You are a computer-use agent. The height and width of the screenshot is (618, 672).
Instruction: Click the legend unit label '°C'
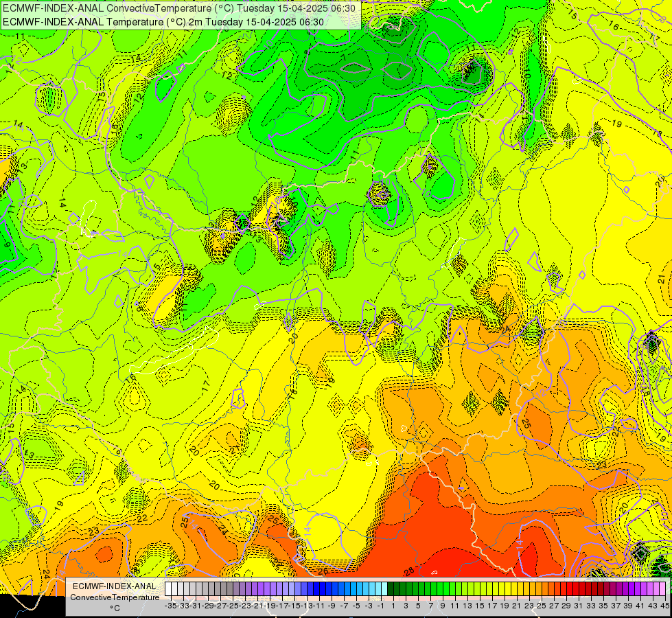coord(115,608)
